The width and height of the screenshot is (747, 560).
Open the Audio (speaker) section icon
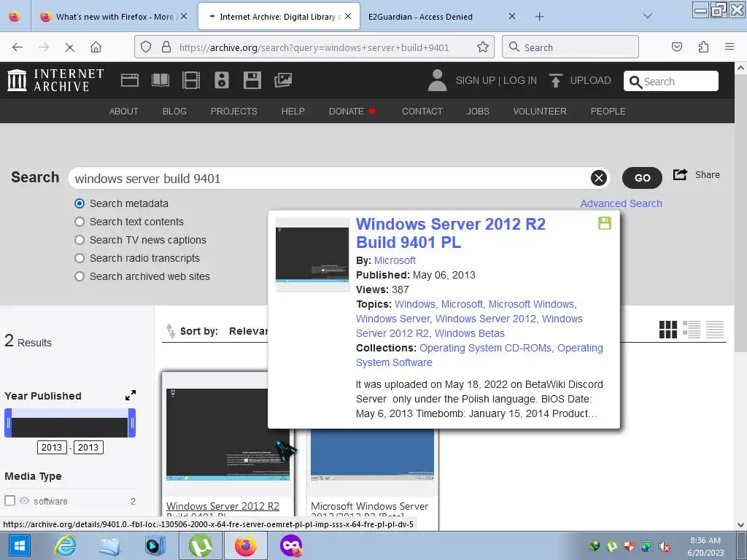[222, 80]
